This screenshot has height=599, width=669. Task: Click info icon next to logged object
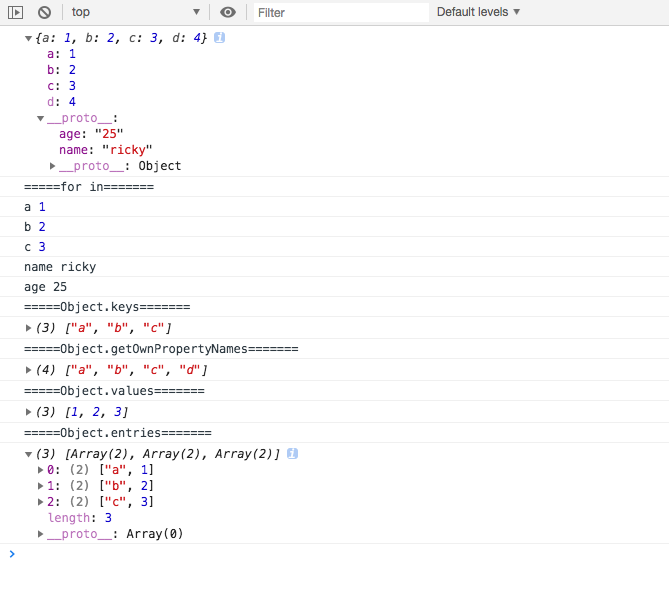click(x=219, y=38)
